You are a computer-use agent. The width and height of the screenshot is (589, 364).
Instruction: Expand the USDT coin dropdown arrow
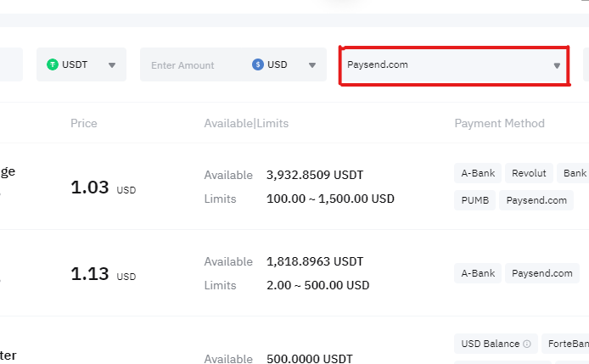[111, 65]
